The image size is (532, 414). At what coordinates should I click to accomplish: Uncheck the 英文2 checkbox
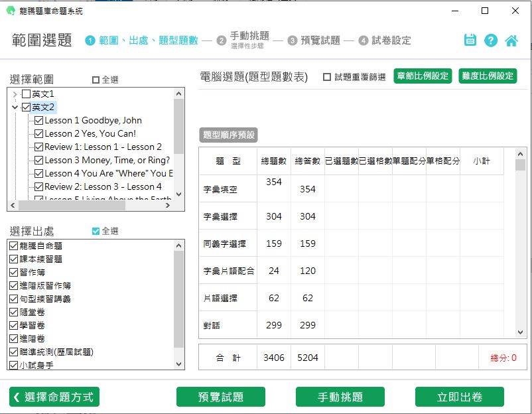pos(26,107)
